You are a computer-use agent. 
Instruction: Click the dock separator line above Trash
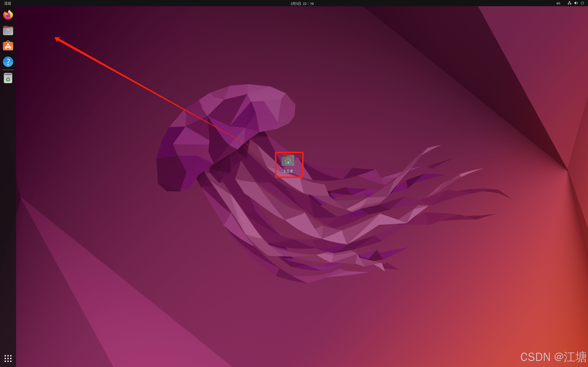pos(8,70)
